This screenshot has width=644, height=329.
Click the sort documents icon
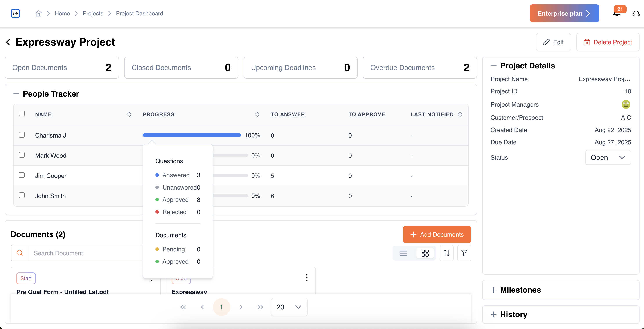446,253
